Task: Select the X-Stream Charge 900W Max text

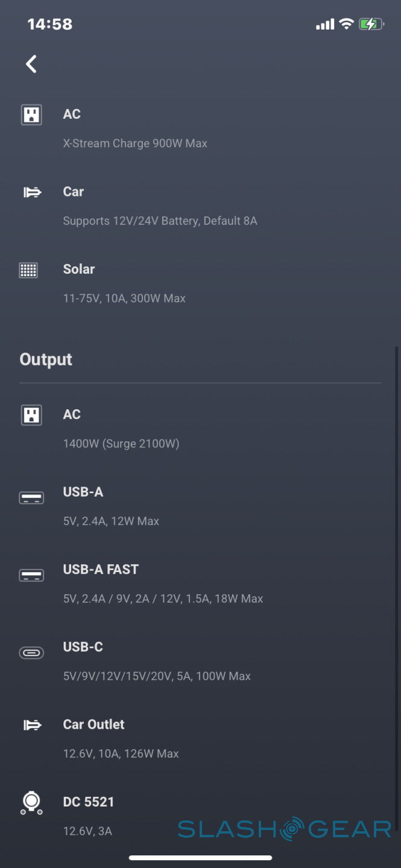Action: 135,143
